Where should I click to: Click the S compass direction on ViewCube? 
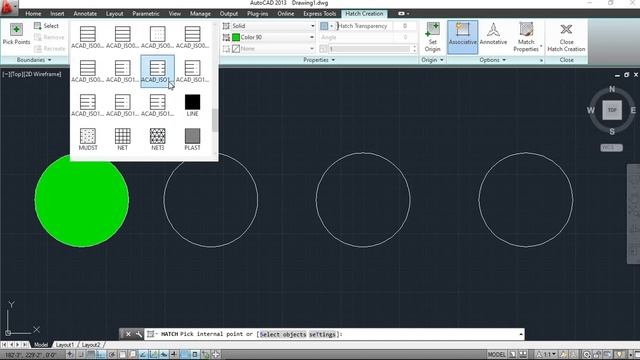(612, 131)
